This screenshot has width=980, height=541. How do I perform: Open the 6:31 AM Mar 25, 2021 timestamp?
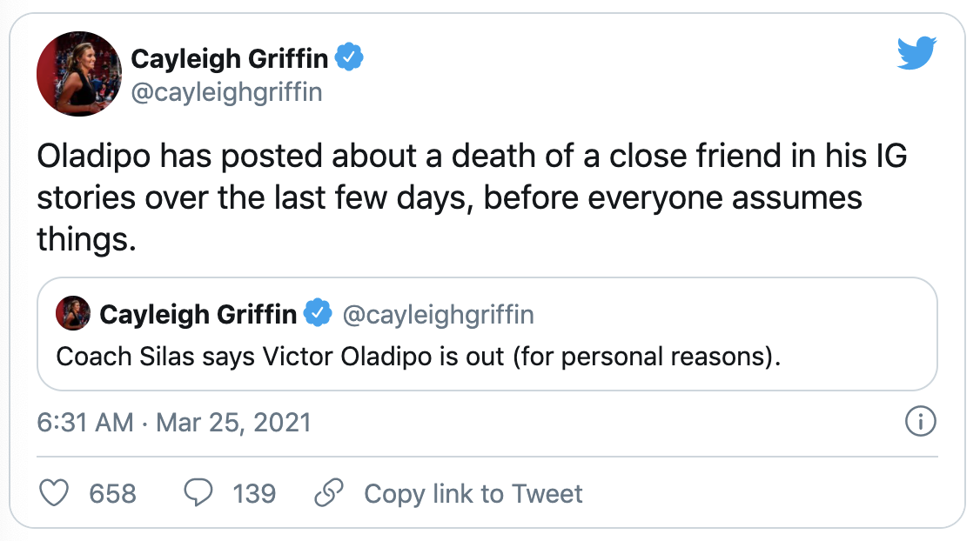[x=174, y=424]
